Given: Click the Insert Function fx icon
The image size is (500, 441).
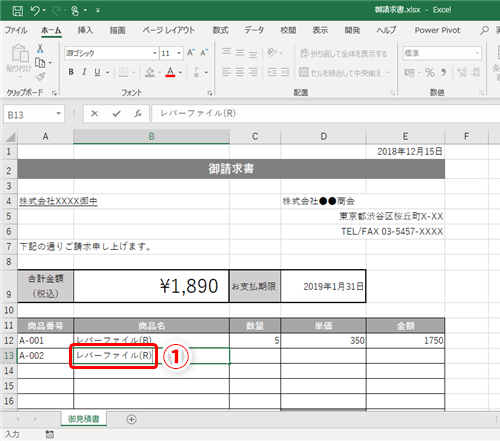Looking at the screenshot, I should click(138, 114).
